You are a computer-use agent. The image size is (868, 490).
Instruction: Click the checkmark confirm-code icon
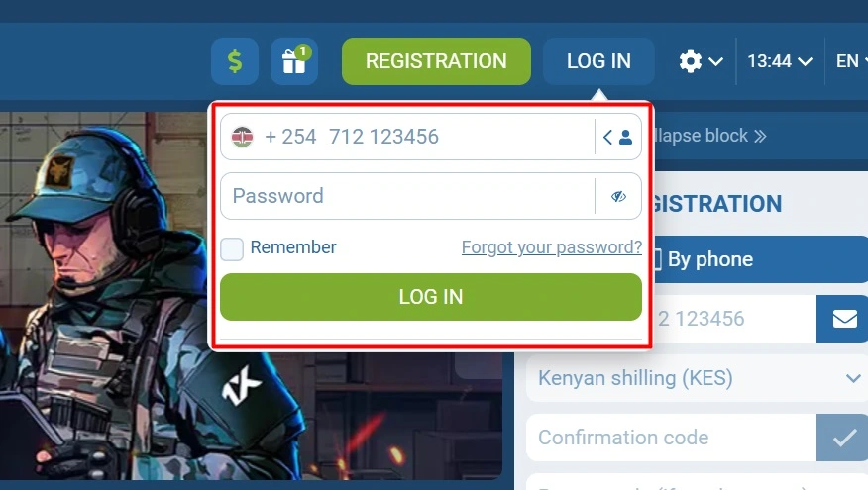coord(843,438)
